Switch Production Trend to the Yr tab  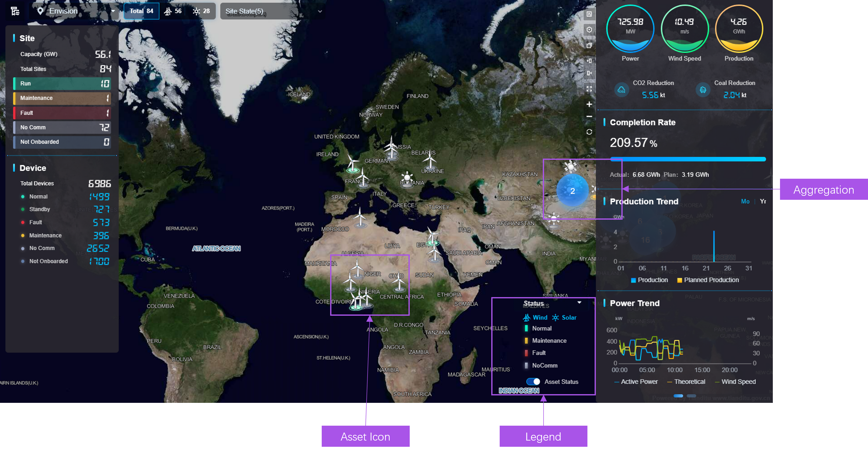(x=763, y=201)
